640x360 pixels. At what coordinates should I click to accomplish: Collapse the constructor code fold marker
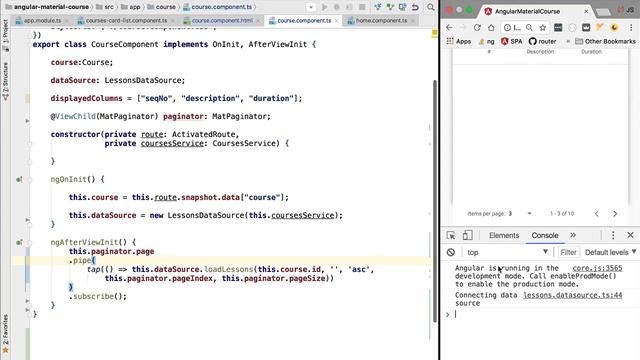pos(29,144)
